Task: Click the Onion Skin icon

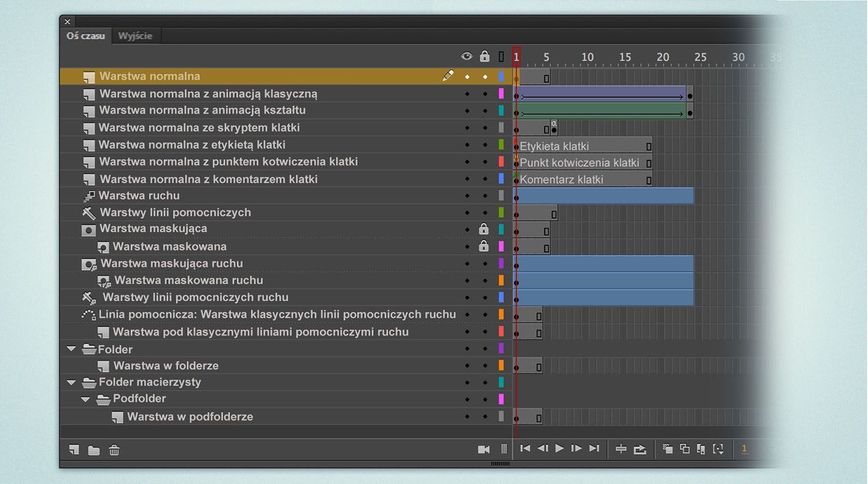Action: (x=667, y=449)
